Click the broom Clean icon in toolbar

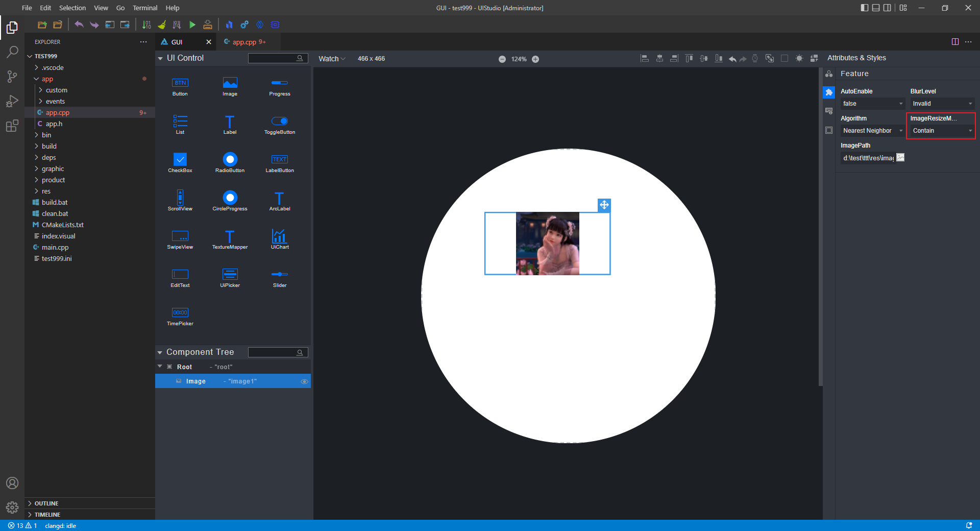162,25
